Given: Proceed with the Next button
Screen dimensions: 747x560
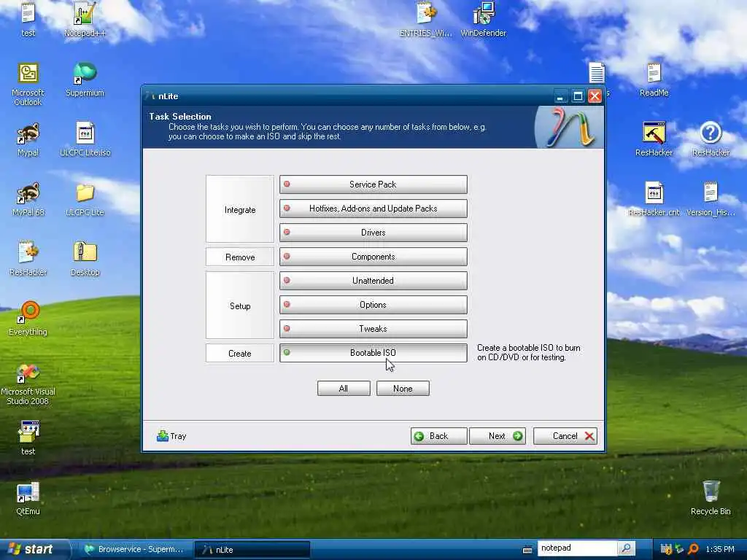Looking at the screenshot, I should coord(498,436).
